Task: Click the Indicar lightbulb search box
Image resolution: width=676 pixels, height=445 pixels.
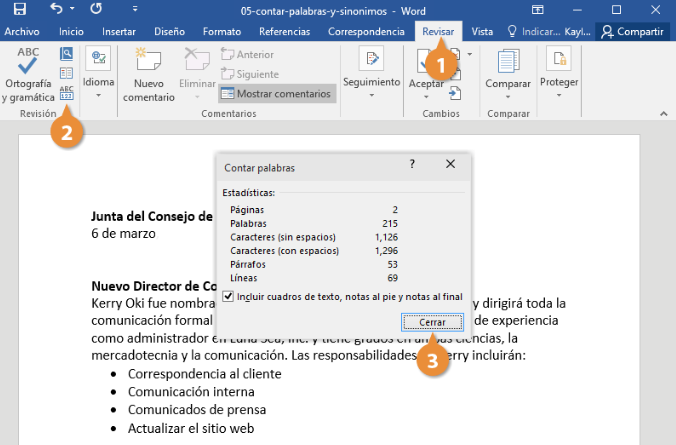Action: [534, 31]
